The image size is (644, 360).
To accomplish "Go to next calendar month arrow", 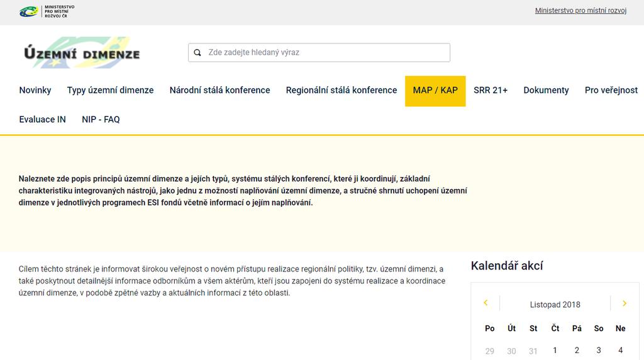I will [625, 303].
